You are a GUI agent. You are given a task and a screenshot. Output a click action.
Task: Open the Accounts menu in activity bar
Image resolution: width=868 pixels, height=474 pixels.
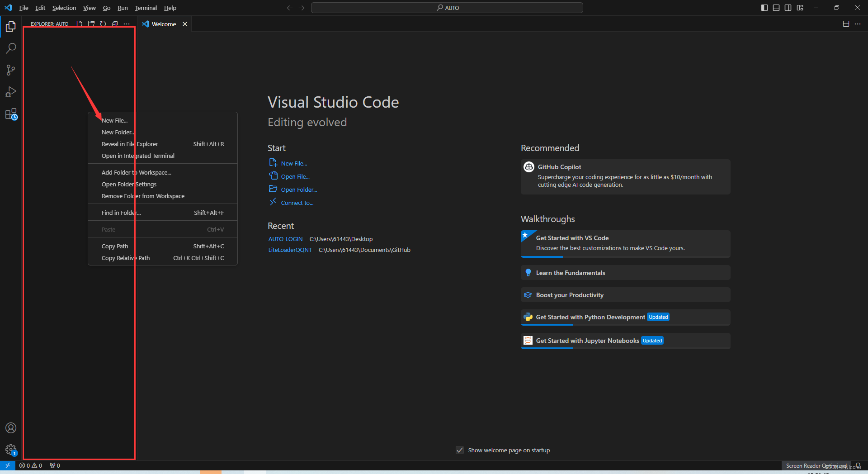click(11, 428)
